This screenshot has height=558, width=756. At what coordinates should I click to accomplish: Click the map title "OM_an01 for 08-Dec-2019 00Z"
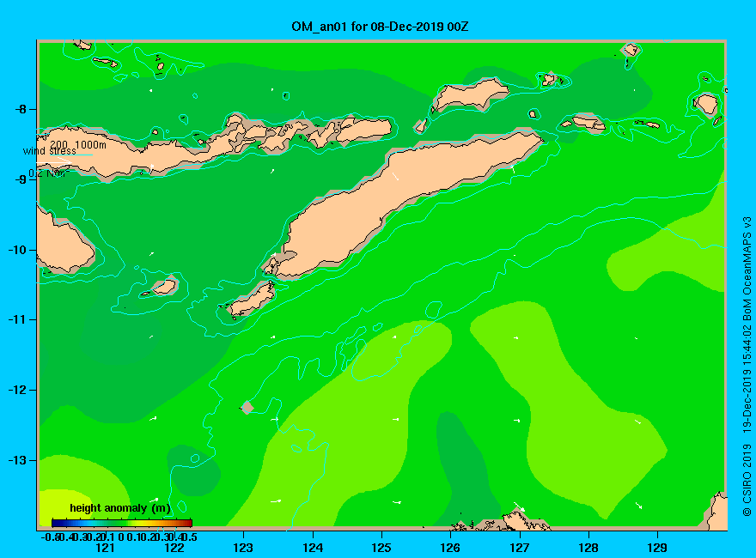pos(380,27)
